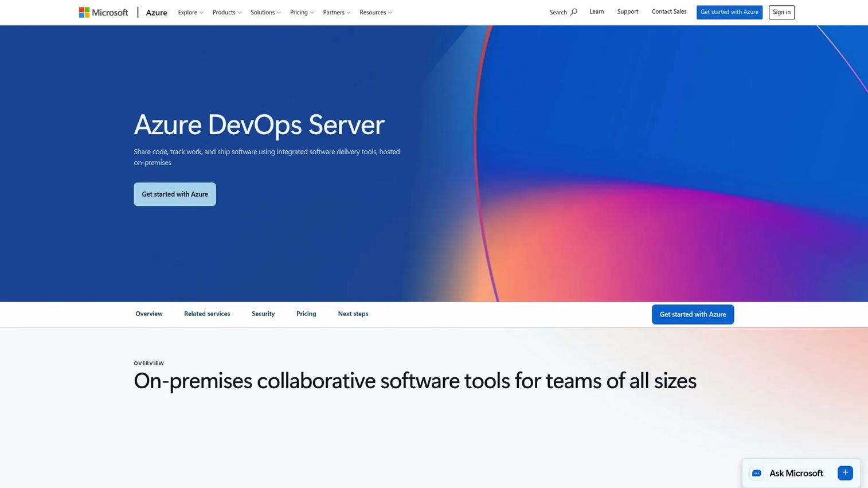The height and width of the screenshot is (488, 868).
Task: Click sticky bar Get started with Azure button
Action: point(693,314)
